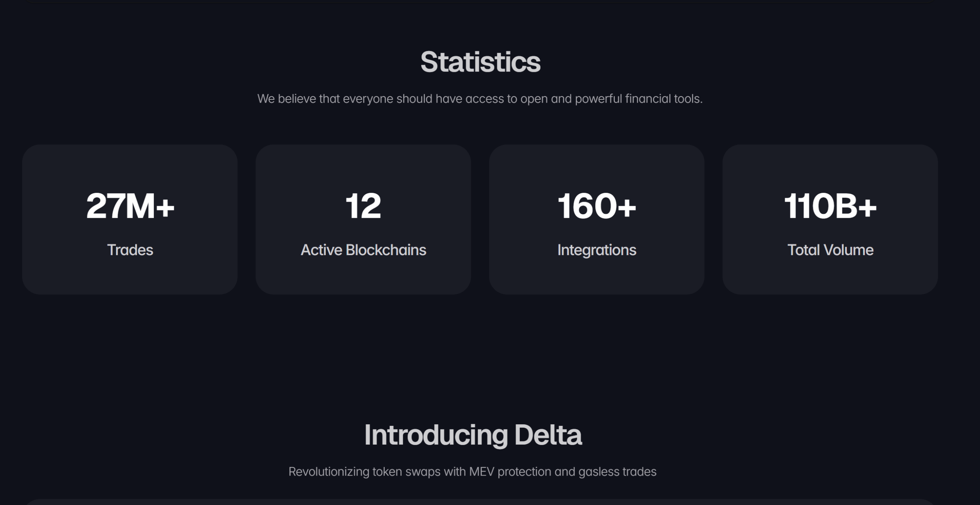Click the 27M+ trades number
The image size is (980, 505).
point(130,206)
